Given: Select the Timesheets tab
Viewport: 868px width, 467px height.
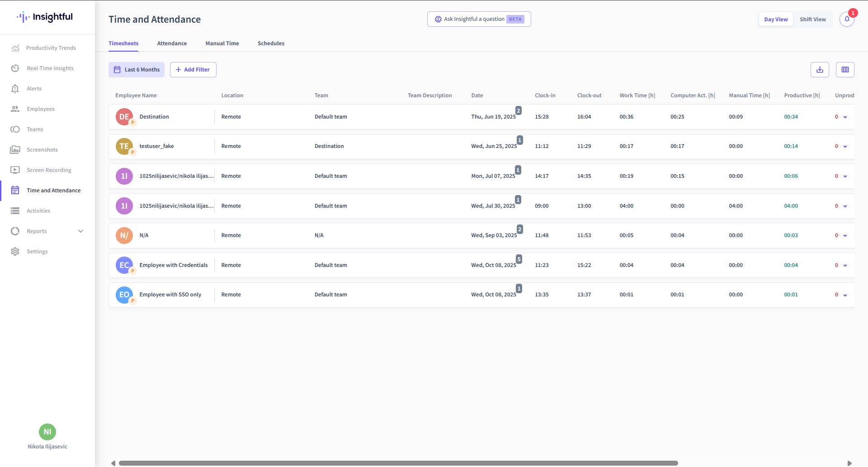Looking at the screenshot, I should (x=123, y=43).
